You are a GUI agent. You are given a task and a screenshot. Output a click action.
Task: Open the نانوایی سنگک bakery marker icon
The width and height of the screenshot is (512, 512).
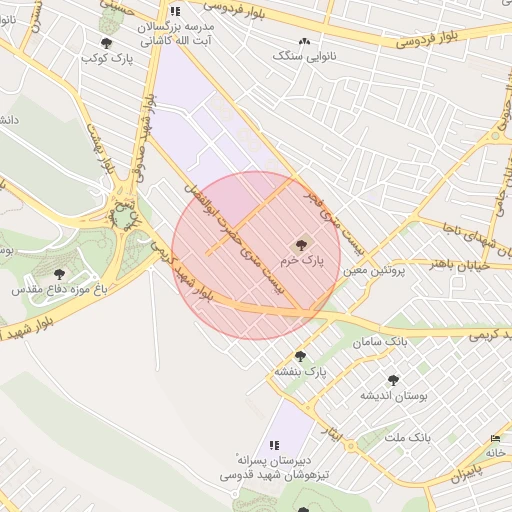click(x=304, y=42)
